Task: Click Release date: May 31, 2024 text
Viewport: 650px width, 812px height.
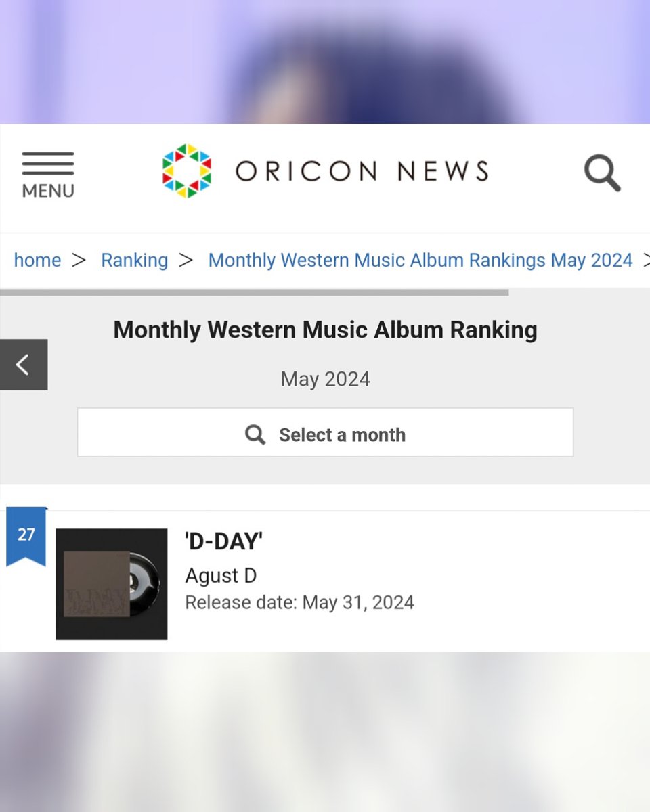Action: pos(300,602)
